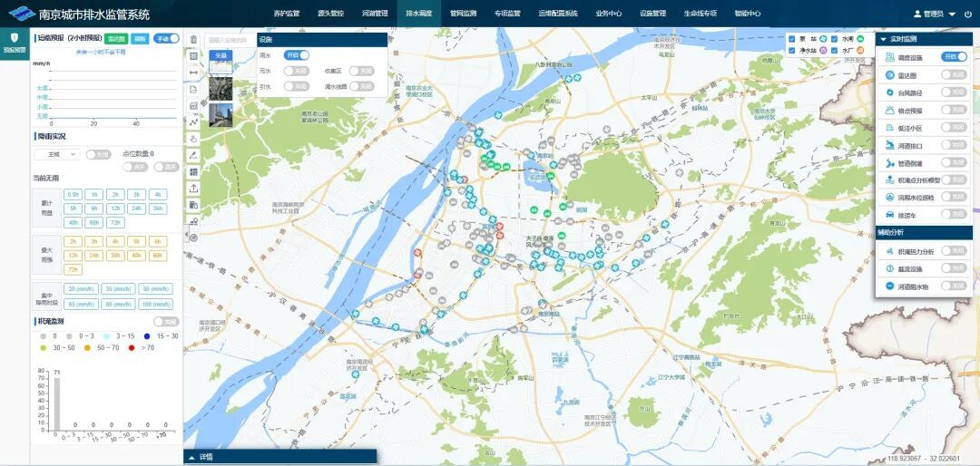Click the 积淹热力分析 icon
This screenshot has height=466, width=980.
[x=889, y=251]
